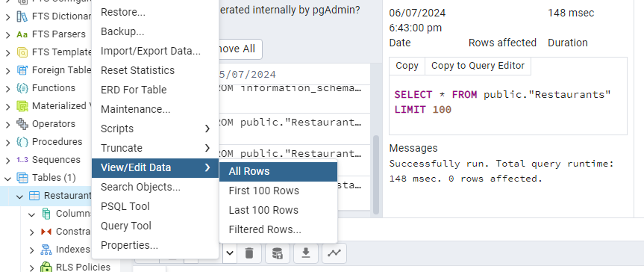The image size is (644, 272).
Task: Expand the Indexes tree node
Action: click(x=31, y=250)
